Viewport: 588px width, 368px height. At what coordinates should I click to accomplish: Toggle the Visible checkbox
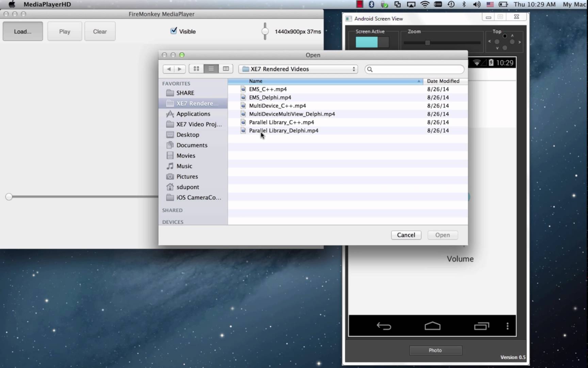[x=174, y=31]
